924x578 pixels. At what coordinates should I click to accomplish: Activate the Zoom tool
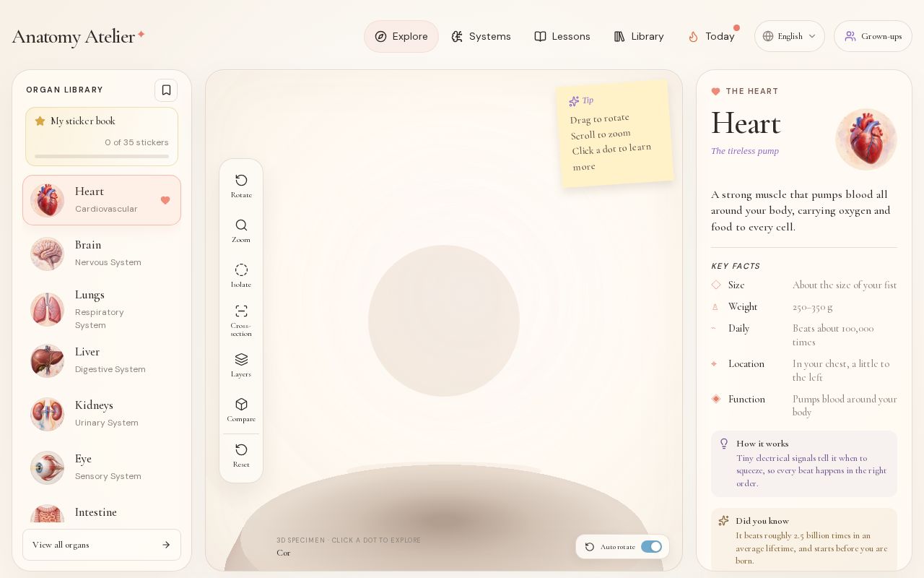pos(241,230)
